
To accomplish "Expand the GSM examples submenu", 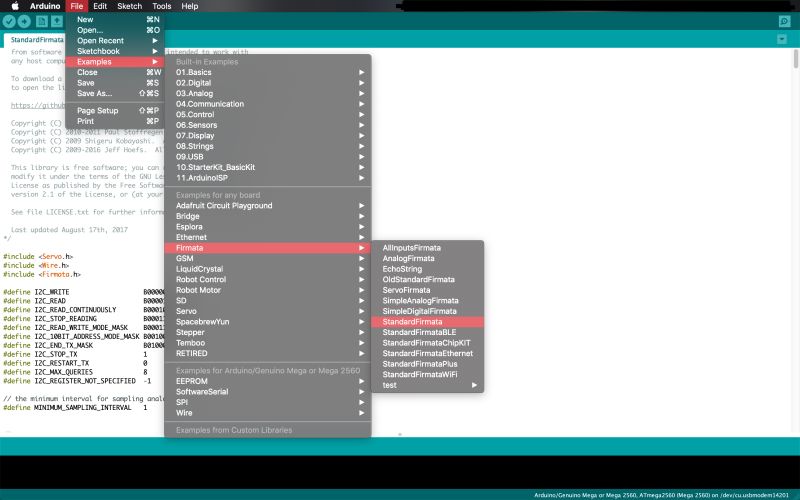I will (268, 259).
